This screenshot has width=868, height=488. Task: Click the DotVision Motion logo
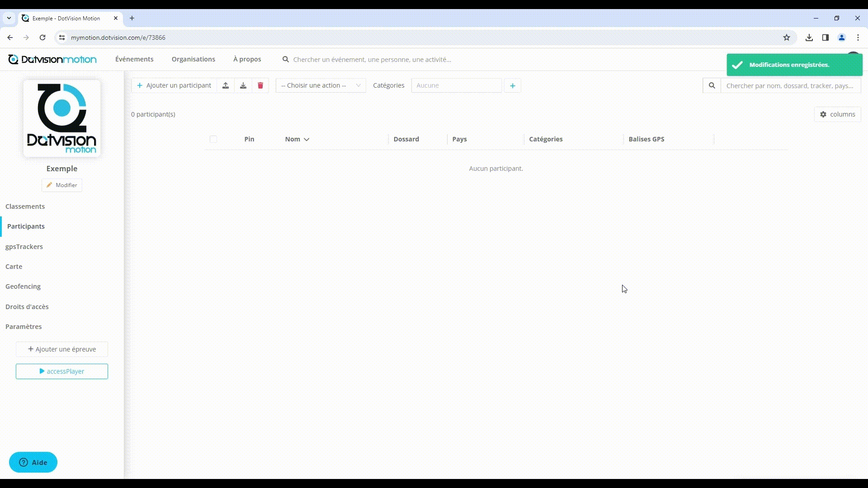tap(52, 59)
